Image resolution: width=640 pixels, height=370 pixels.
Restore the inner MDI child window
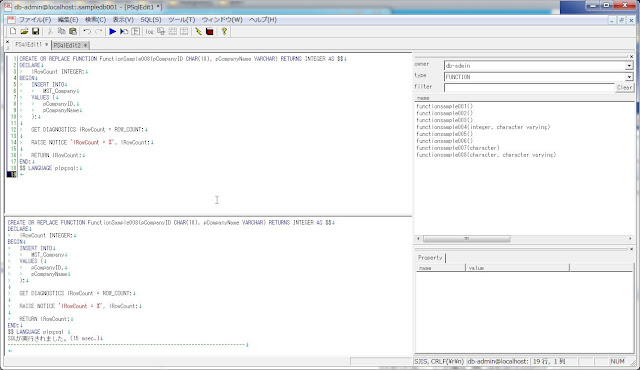point(621,20)
